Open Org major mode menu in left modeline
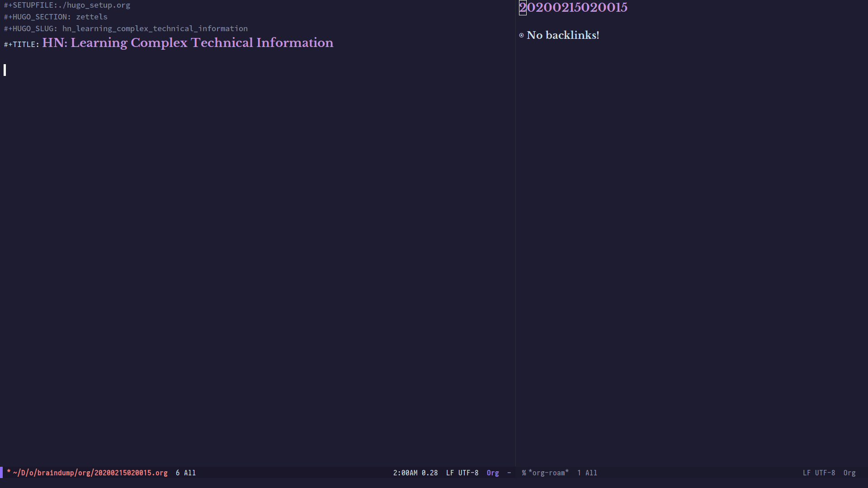 [x=493, y=473]
